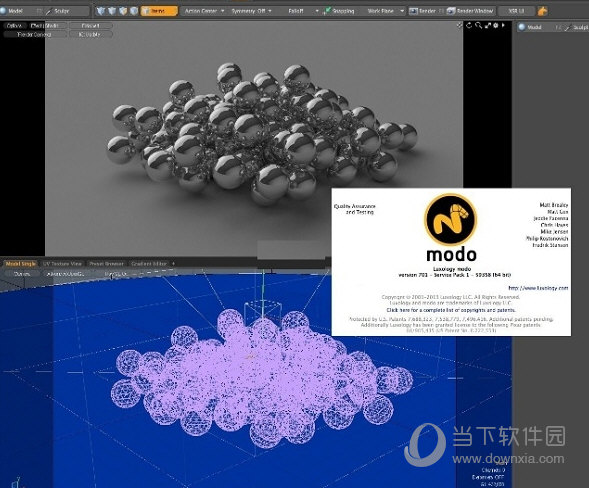Click the XSI UI button
Screen dimensions: 589x488
coord(516,11)
